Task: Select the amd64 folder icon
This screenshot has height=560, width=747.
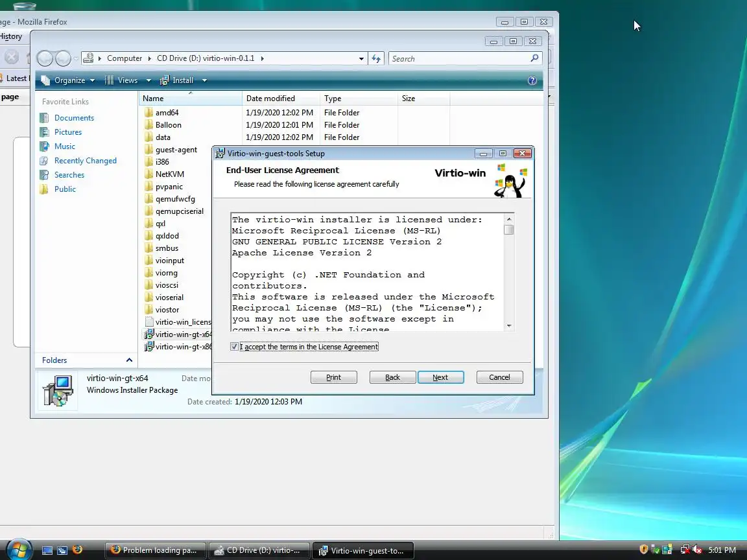Action: coord(148,112)
